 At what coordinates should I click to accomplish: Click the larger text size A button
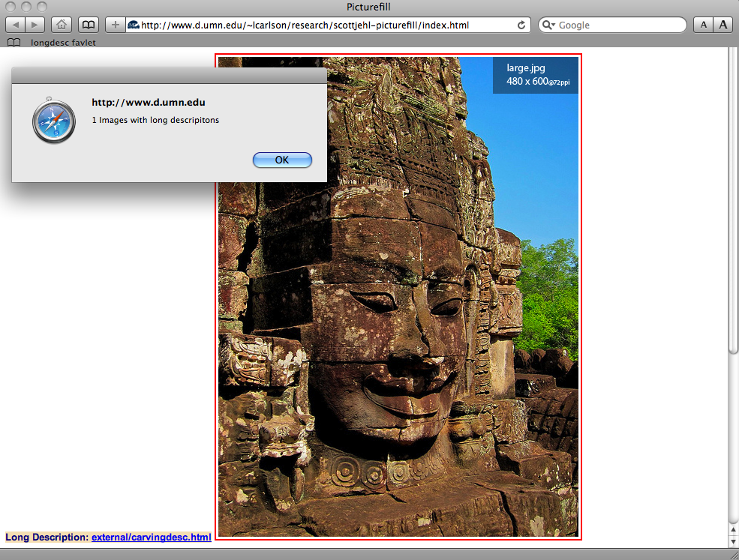pos(723,25)
